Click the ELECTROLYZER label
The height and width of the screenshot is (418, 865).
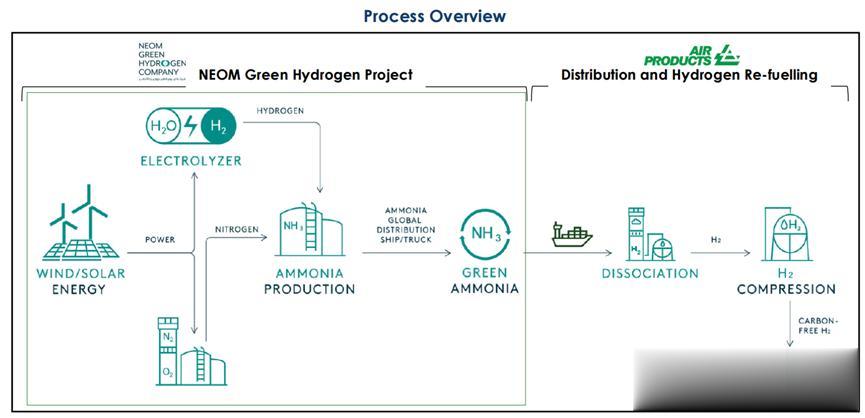pos(191,162)
